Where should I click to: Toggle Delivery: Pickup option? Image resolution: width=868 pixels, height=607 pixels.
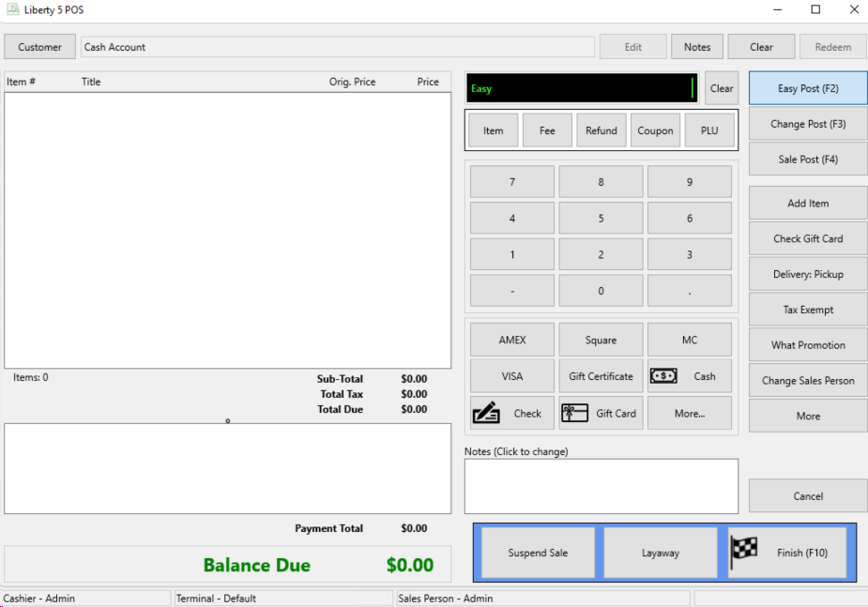click(808, 274)
